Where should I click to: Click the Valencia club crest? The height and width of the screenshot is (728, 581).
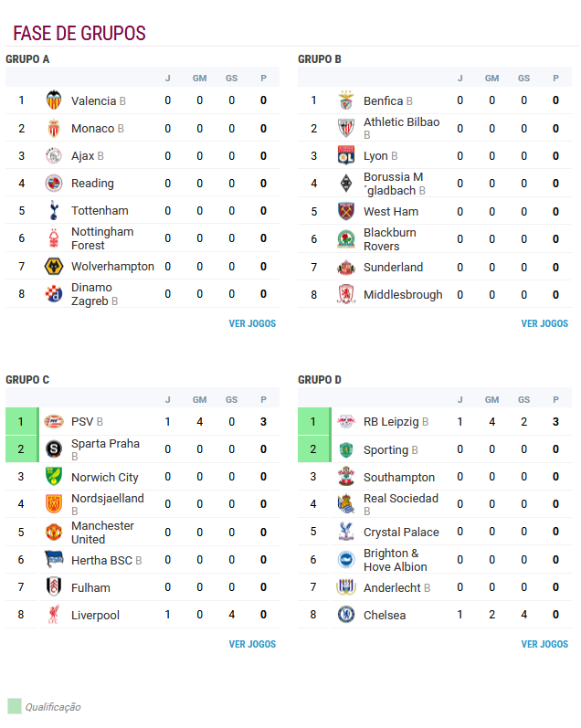coord(54,100)
